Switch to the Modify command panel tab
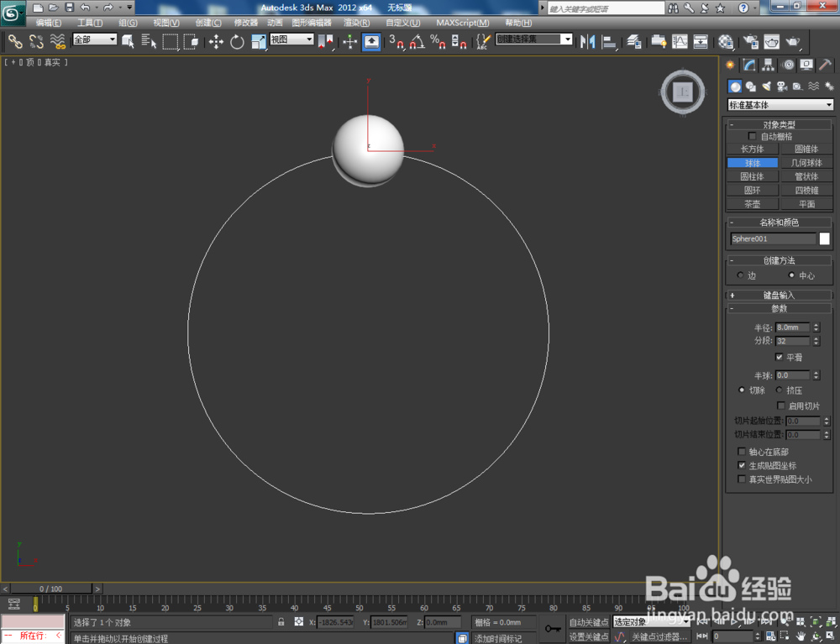The width and height of the screenshot is (840, 644). coord(748,65)
